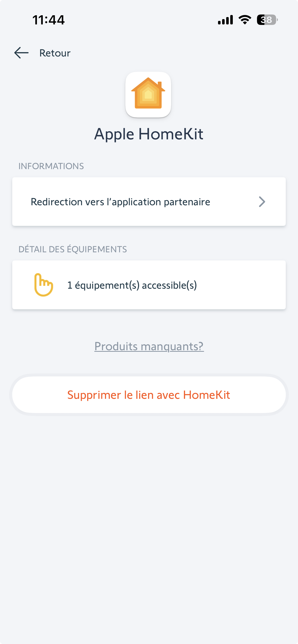Tap the 11:44 clock in status bar

48,20
